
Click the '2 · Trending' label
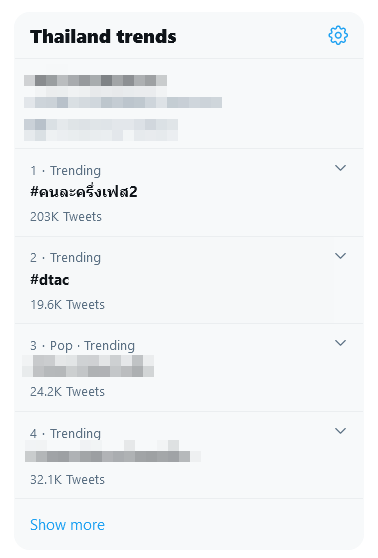pos(65,258)
